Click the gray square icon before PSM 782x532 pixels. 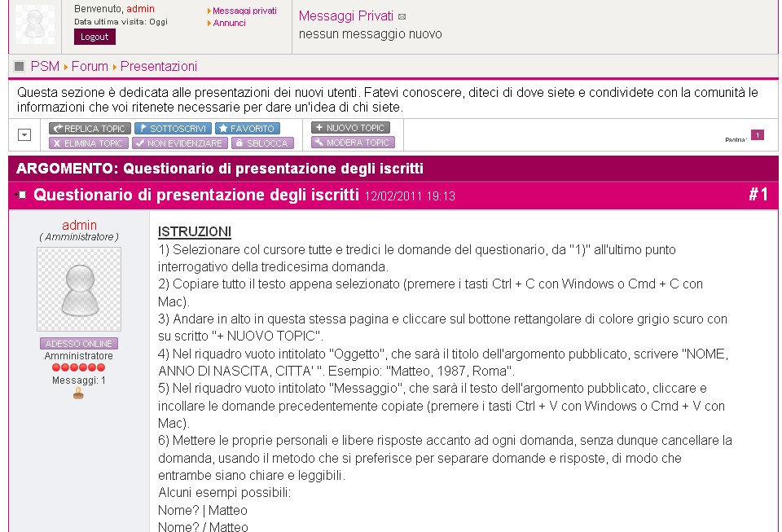coord(20,66)
